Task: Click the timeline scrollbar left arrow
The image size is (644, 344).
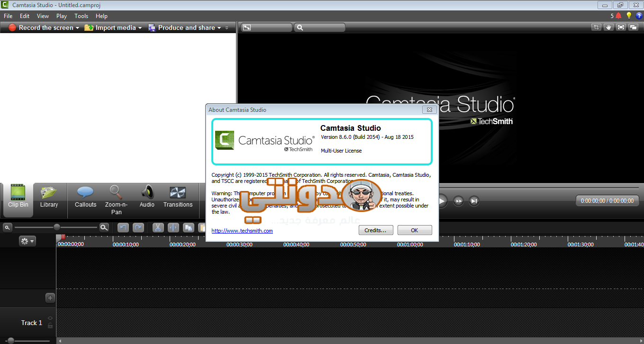Action: pos(59,340)
